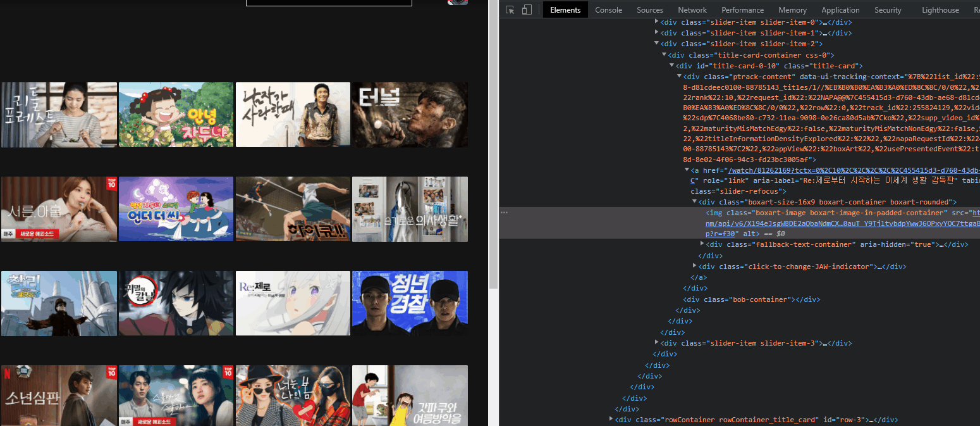Go to the Application tab

click(x=840, y=9)
